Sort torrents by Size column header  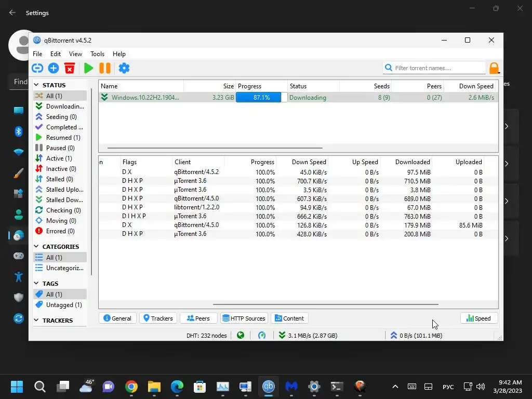click(210, 86)
